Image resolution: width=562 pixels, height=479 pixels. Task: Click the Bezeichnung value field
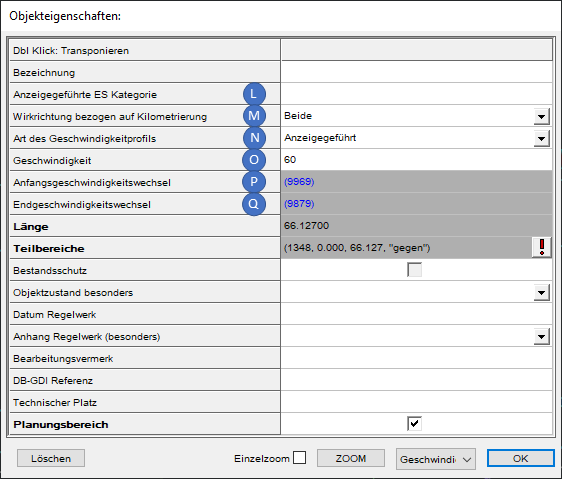point(416,72)
